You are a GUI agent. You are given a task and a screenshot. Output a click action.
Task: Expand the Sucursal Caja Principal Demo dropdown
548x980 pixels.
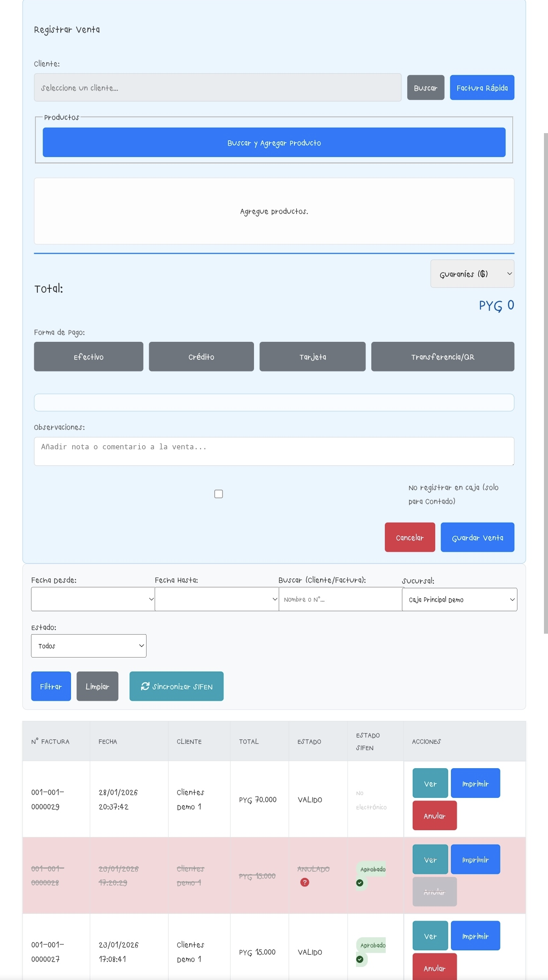click(x=459, y=600)
